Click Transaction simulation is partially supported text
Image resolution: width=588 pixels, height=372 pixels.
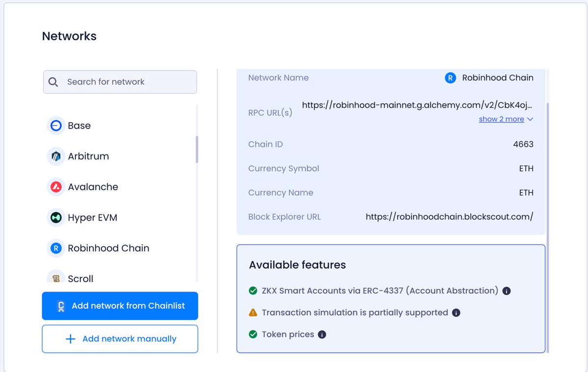tap(355, 313)
